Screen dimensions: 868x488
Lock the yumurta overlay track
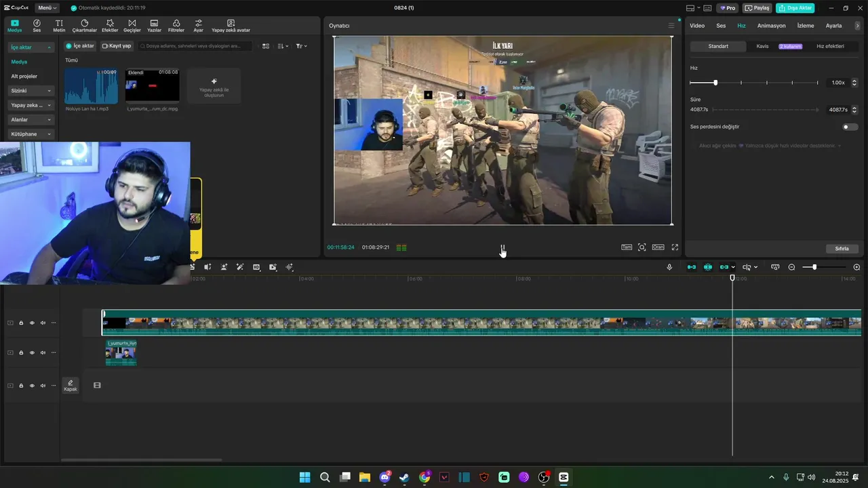(21, 352)
